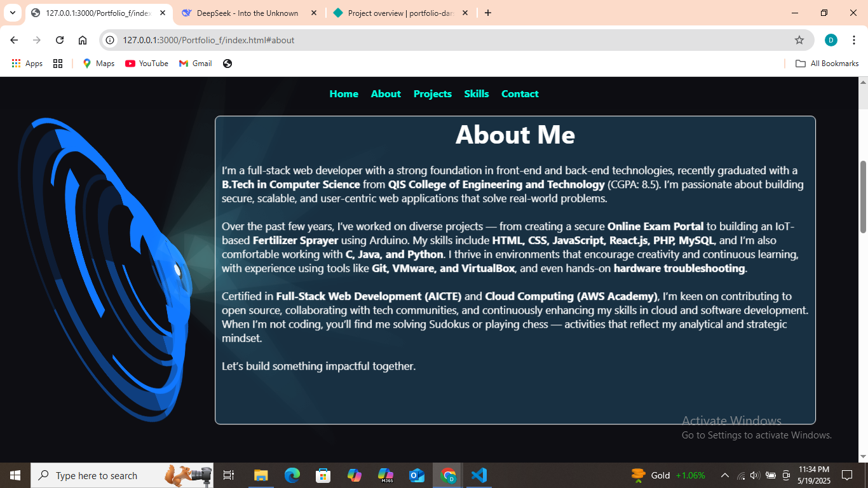
Task: Open the Apps grid shortcut
Action: click(27, 64)
